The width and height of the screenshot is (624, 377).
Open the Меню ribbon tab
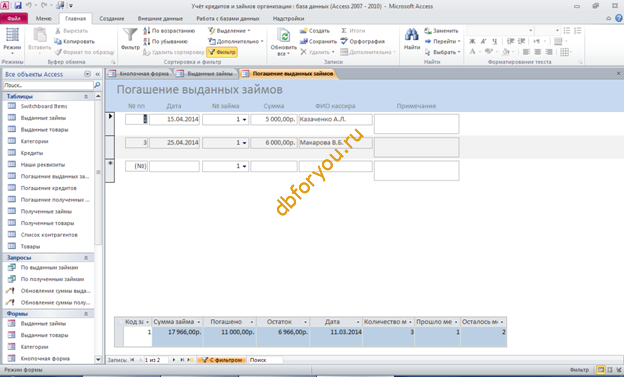(43, 18)
